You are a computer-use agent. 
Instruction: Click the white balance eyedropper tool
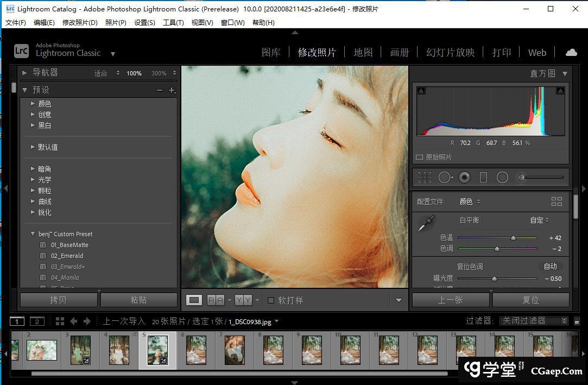[x=426, y=223]
